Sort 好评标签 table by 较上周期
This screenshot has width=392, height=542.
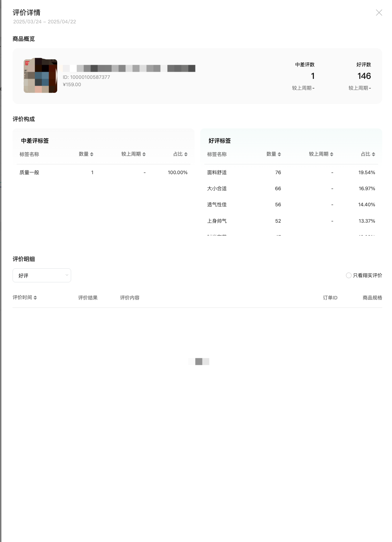pos(321,154)
